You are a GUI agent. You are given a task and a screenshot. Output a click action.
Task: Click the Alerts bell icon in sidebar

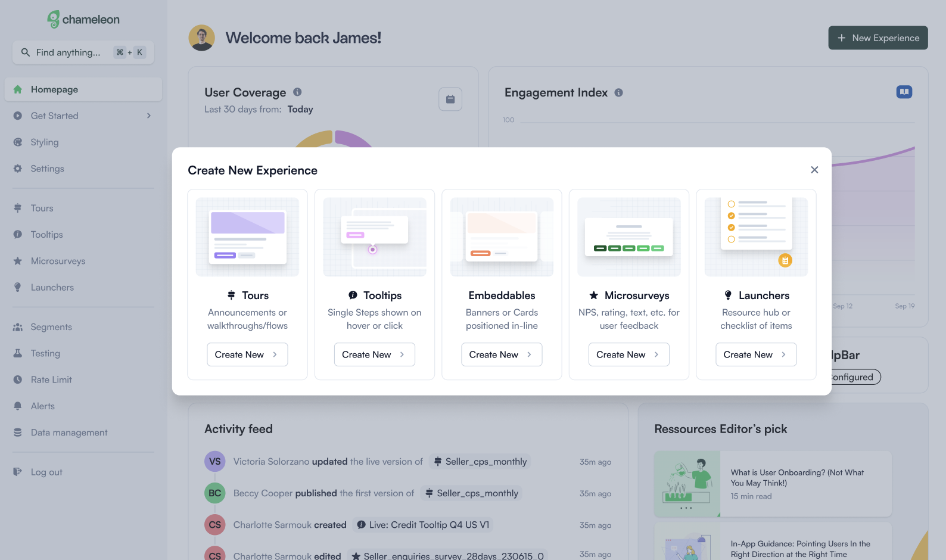18,406
